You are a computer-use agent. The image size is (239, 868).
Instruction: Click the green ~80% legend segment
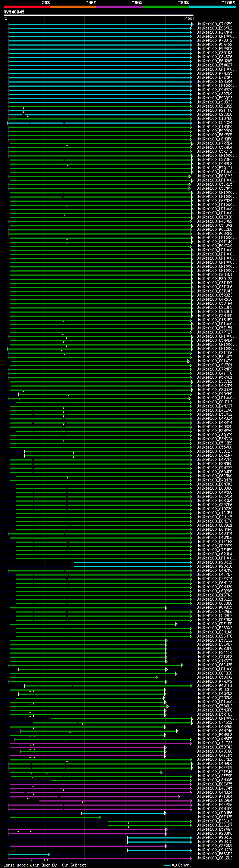tap(165, 7)
